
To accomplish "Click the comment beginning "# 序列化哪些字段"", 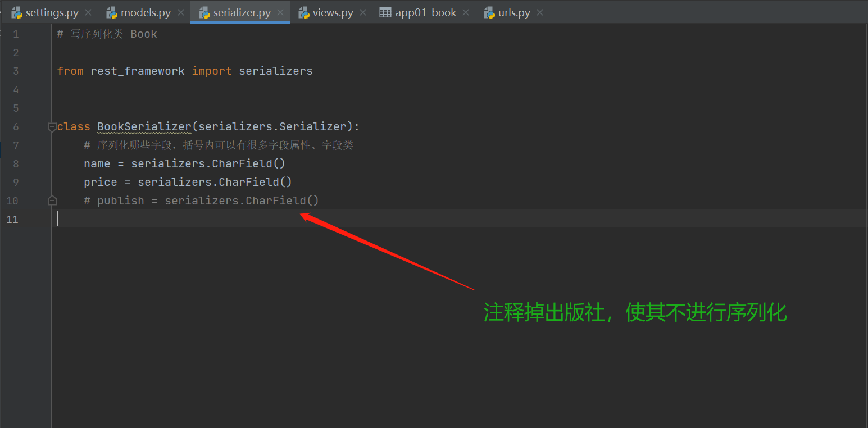I will [x=219, y=145].
